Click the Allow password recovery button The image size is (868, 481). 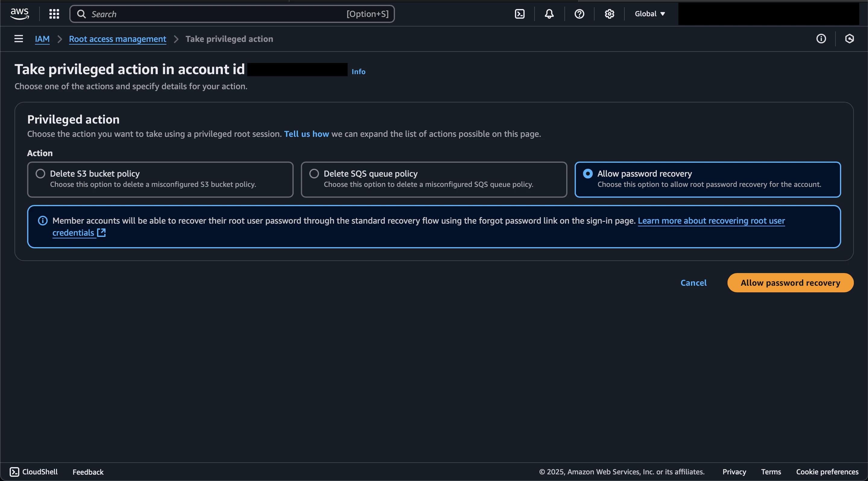(791, 283)
